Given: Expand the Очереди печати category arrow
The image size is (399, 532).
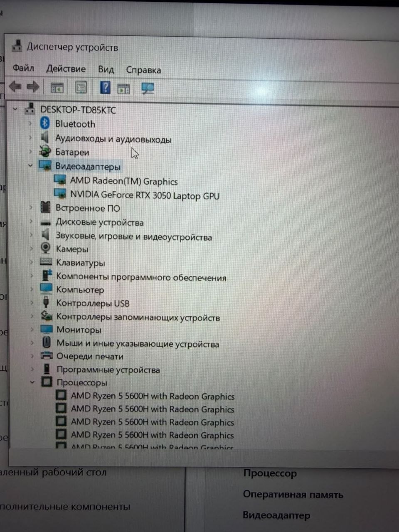Looking at the screenshot, I should click(32, 356).
